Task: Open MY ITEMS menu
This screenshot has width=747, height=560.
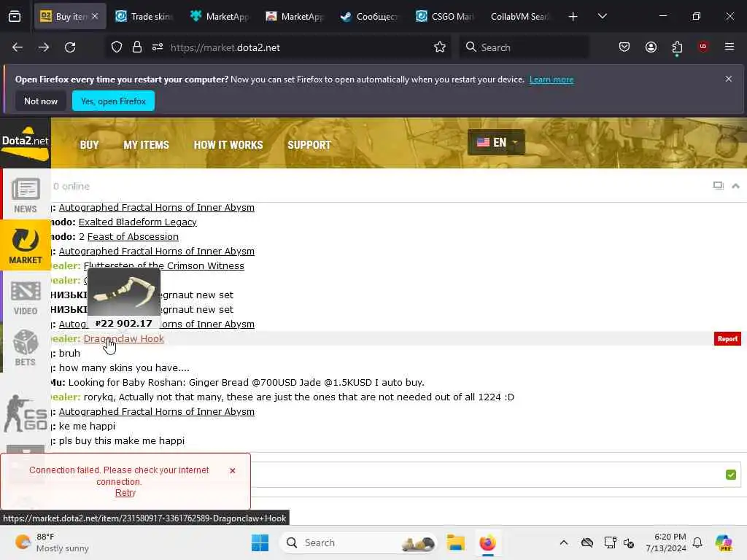Action: [146, 145]
